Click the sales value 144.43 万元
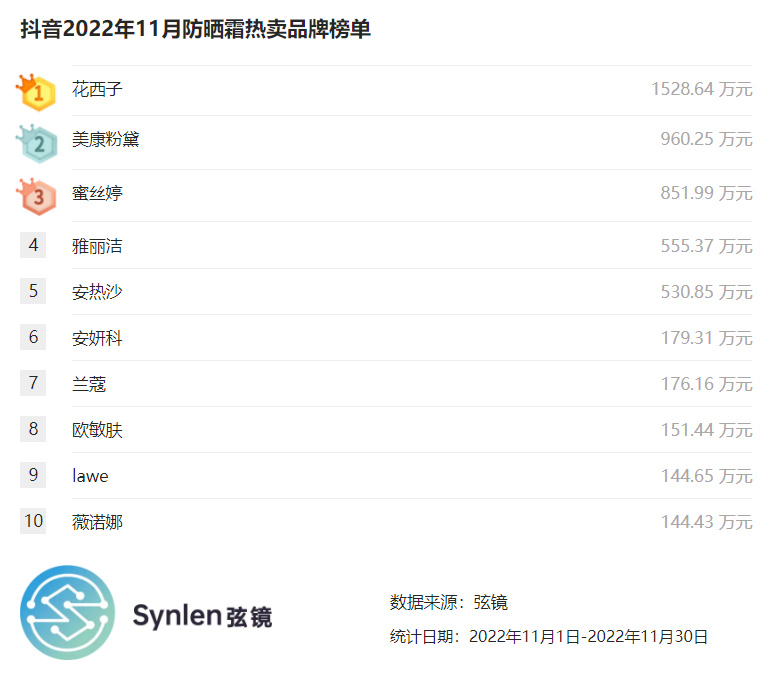This screenshot has height=673, width=773. coord(706,522)
